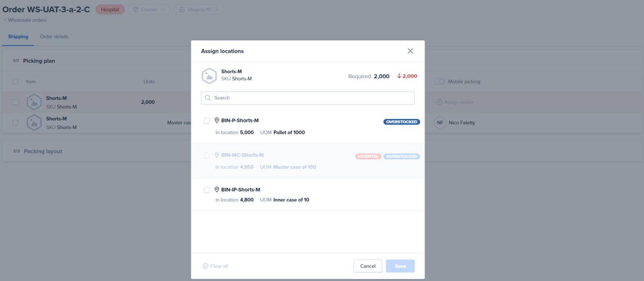This screenshot has height=281, width=644.
Task: Click the Shorts-M product image icon in dialog
Action: [209, 76]
